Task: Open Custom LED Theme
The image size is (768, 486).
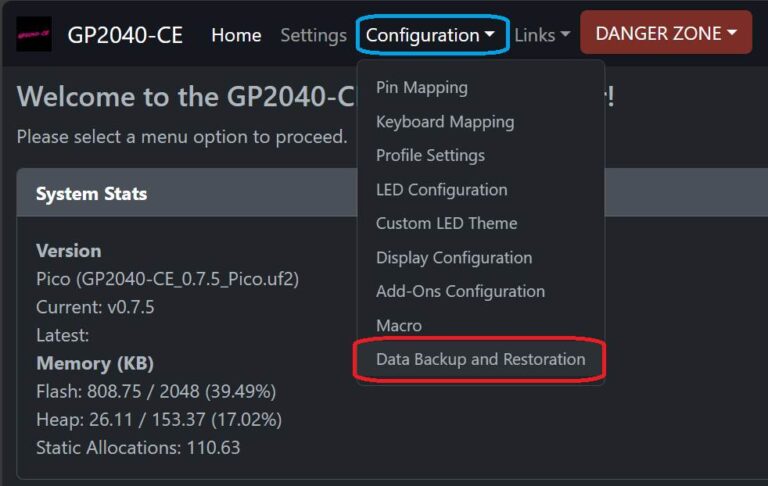Action: pos(446,223)
